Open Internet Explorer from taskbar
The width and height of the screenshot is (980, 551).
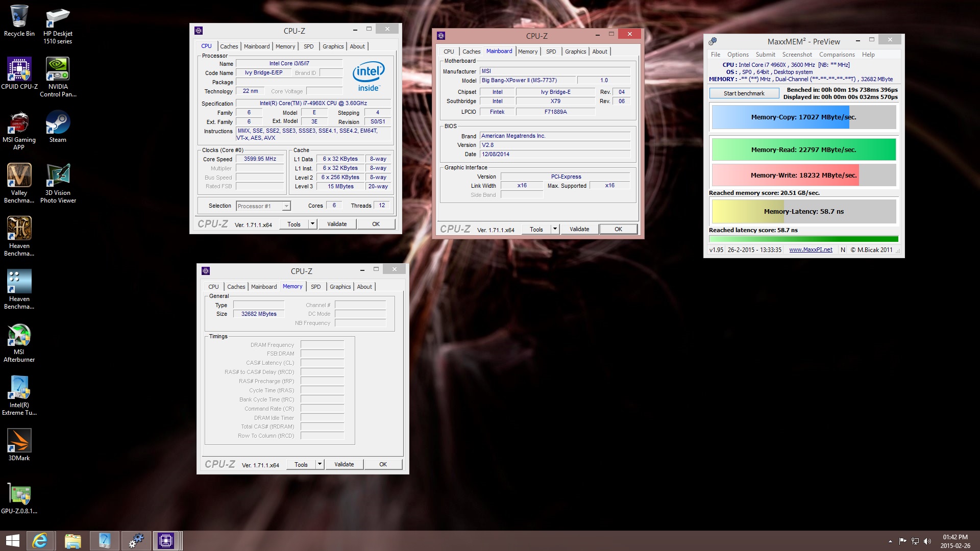(x=40, y=541)
